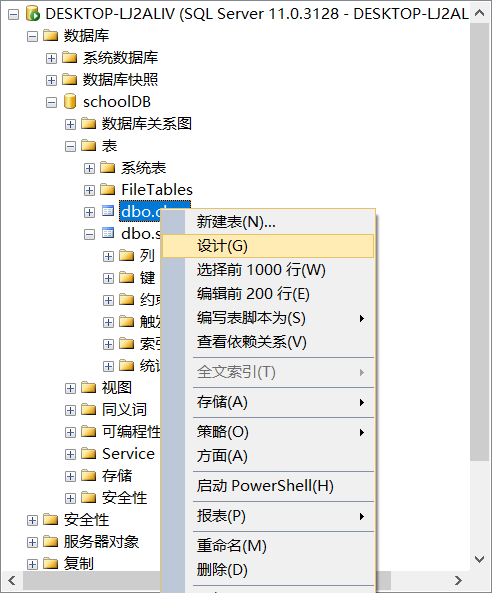
Task: Click the vertical scrollbar down arrow
Action: pyautogui.click(x=480, y=559)
